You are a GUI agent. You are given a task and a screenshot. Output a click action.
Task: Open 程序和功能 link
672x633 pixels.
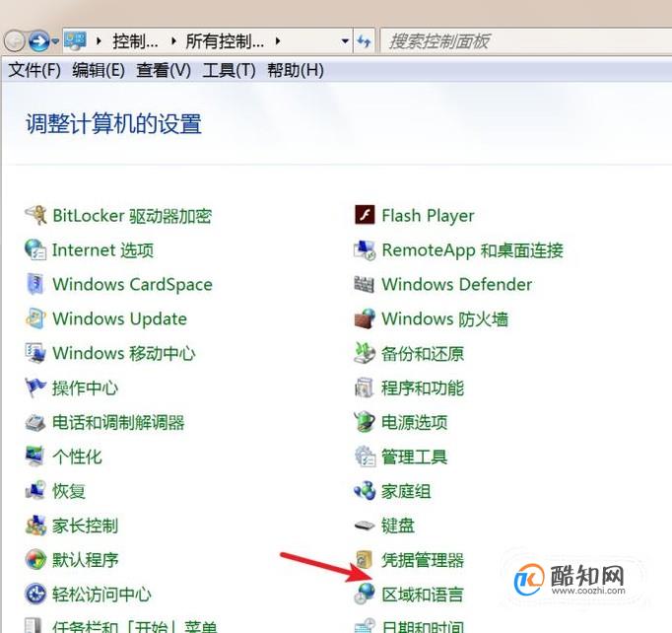(423, 387)
